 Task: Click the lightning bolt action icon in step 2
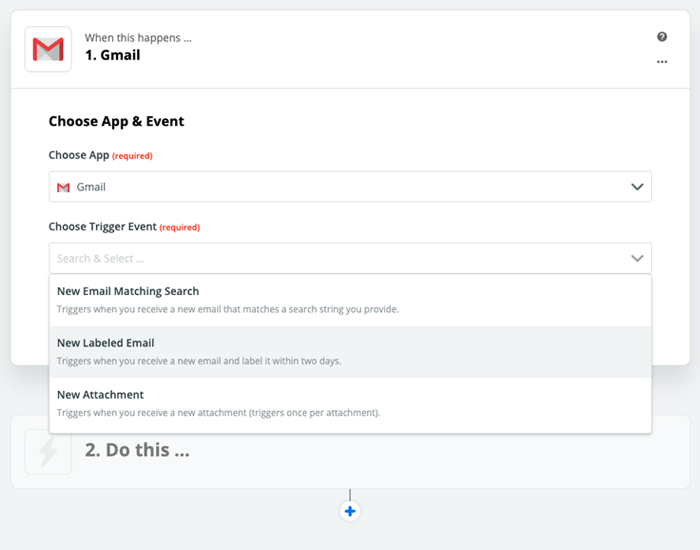click(48, 452)
